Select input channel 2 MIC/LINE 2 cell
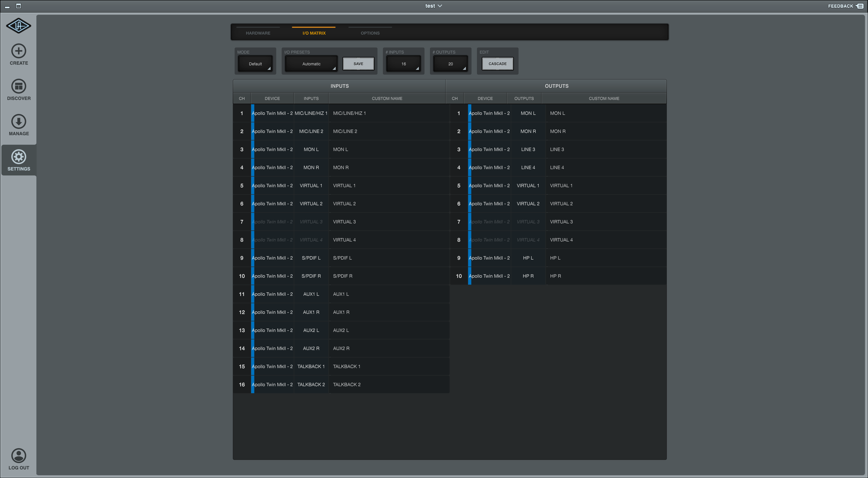The width and height of the screenshot is (868, 478). coord(311,131)
